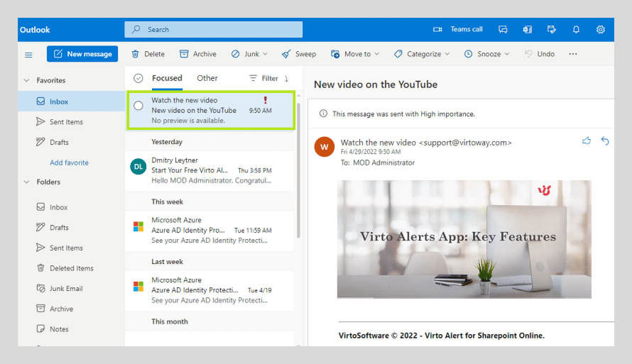Click the message list scrollbar
Screen dimensions: 632x364
298,171
